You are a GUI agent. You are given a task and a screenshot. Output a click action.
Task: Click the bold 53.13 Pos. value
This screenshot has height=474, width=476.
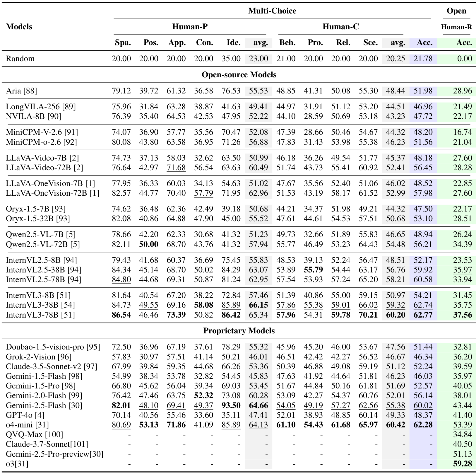[x=148, y=425]
